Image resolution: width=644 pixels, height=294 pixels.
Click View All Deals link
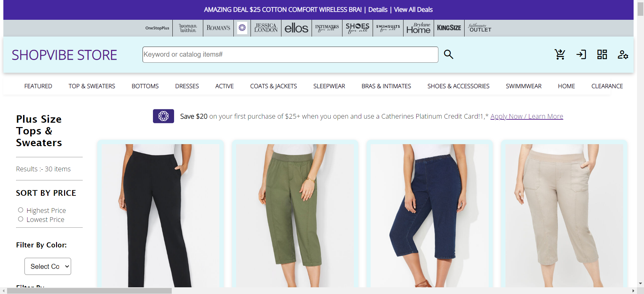413,10
